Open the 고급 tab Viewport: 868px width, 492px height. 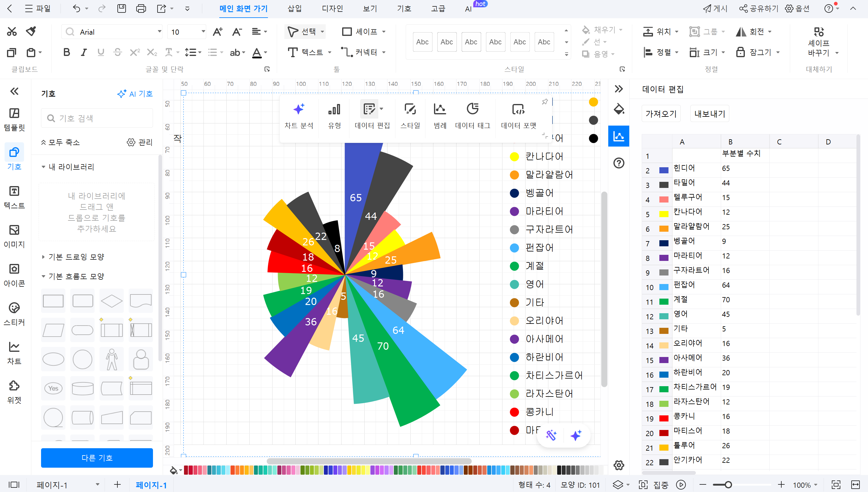tap(438, 9)
